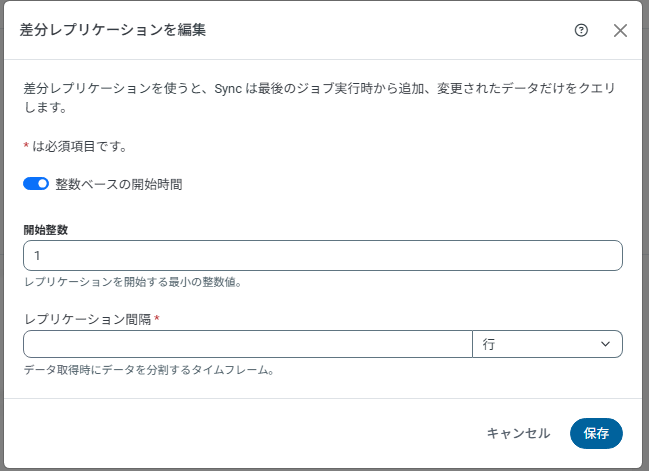Click the は必須項目です required note
Viewport: 649px width, 471px height.
(x=79, y=146)
